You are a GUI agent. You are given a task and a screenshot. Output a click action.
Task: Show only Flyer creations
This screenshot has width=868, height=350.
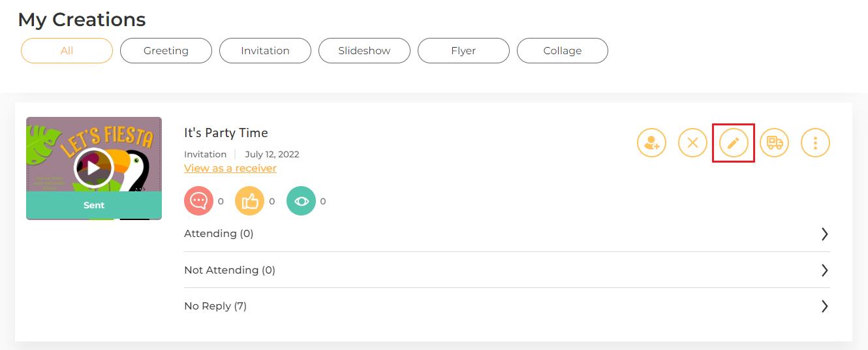(x=463, y=50)
